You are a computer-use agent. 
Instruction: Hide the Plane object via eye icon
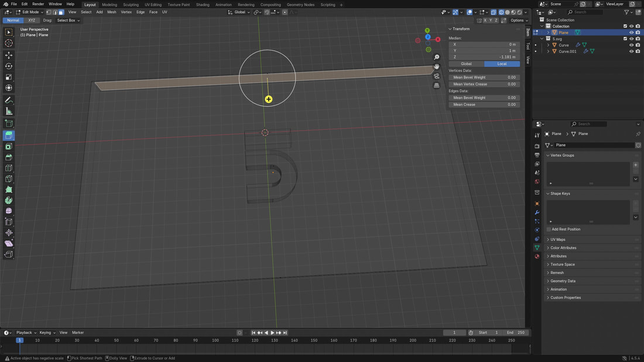tap(631, 33)
